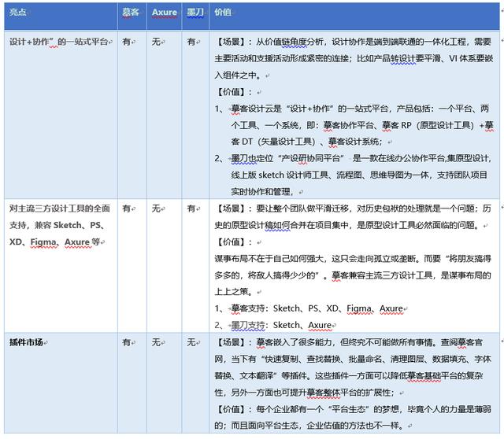The image size is (504, 439).
Task: Click line '替换、文本翻译"等插件'
Action: click(348, 376)
